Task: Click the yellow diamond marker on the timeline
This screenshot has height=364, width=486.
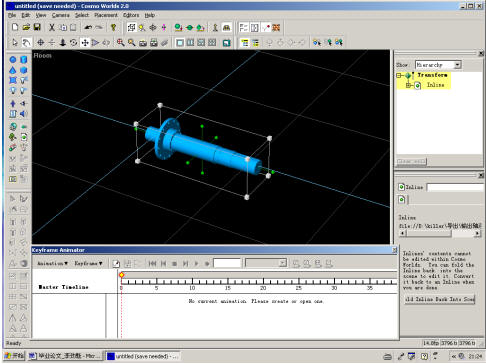Action: click(x=122, y=275)
